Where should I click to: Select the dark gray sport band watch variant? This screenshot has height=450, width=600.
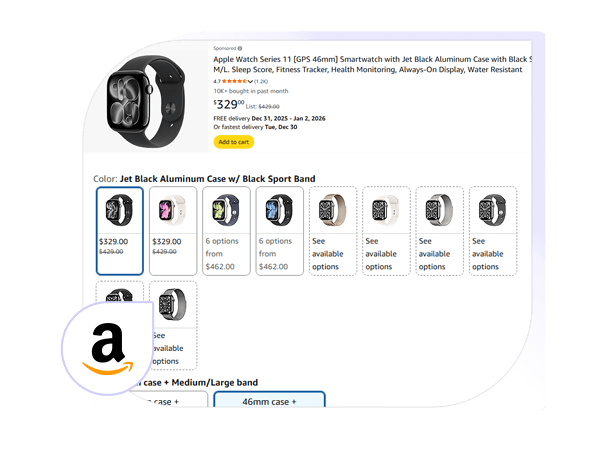(x=493, y=231)
